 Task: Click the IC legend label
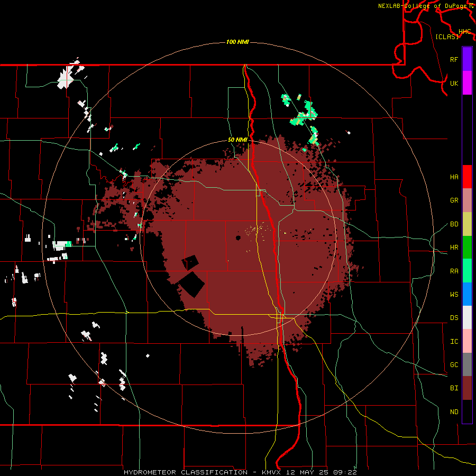point(454,342)
